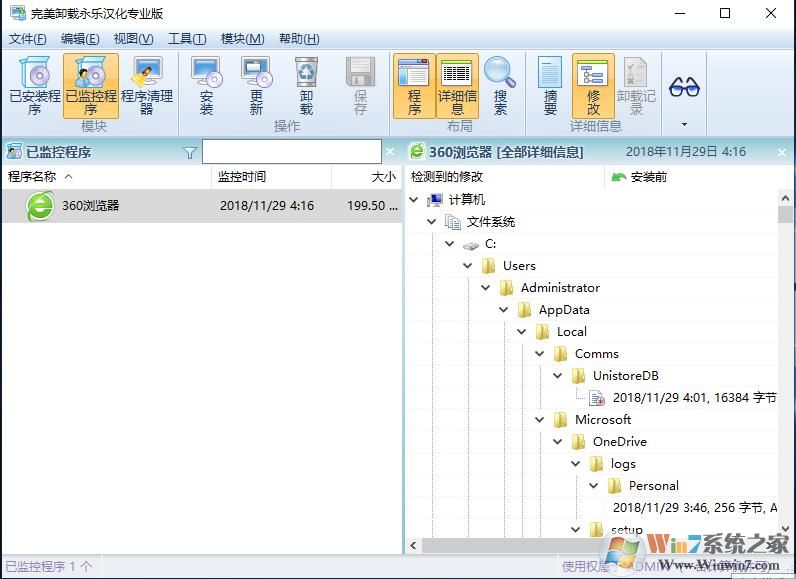Click the filter search input field
Viewport: 796px width, 579px height.
click(x=292, y=152)
